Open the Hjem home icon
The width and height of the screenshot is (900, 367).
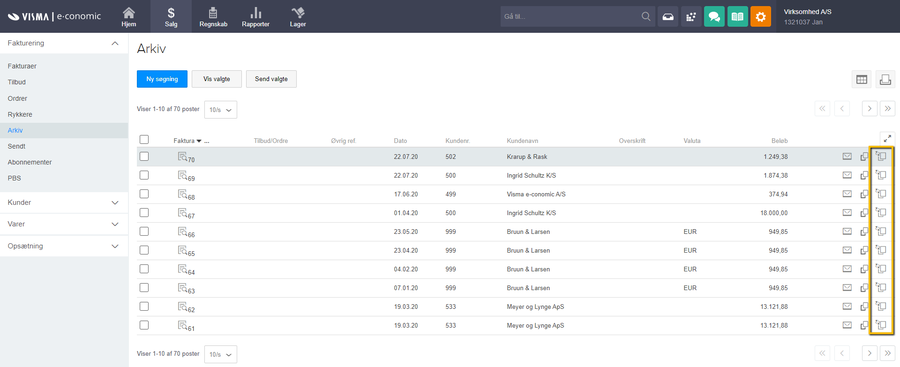click(x=129, y=17)
